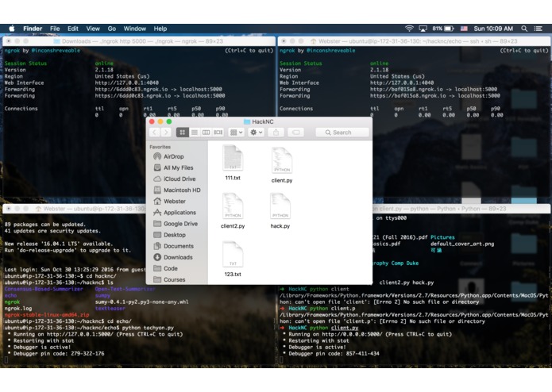The image size is (552, 392).
Task: Click 'Session Status' in left ngrok terminal
Action: click(25, 63)
